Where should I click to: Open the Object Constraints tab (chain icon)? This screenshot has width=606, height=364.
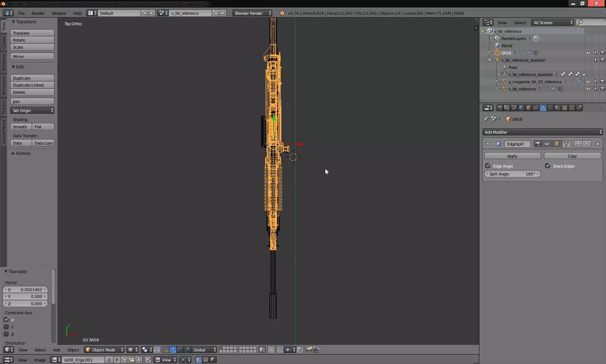536,108
